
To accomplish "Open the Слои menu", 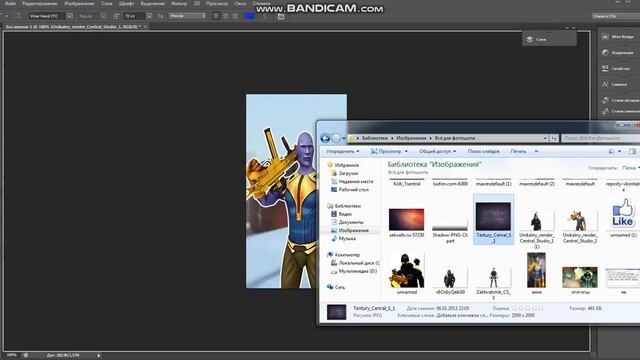I will click(107, 3).
